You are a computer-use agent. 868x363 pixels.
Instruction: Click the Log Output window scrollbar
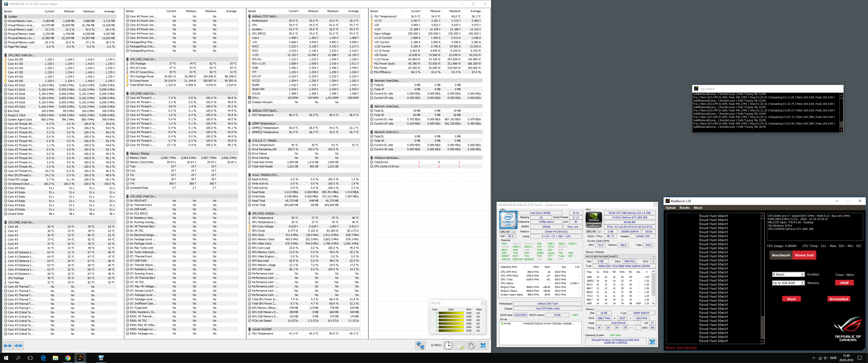coord(841,113)
